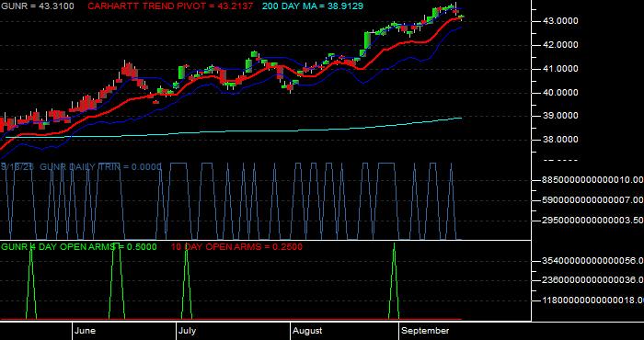Click the July month label on time axis
Image resolution: width=644 pixels, height=340 pixels.
(x=188, y=331)
